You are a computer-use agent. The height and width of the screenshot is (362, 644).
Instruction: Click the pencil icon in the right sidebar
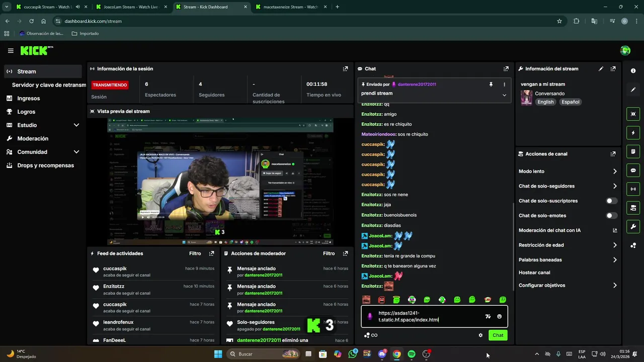[633, 89]
